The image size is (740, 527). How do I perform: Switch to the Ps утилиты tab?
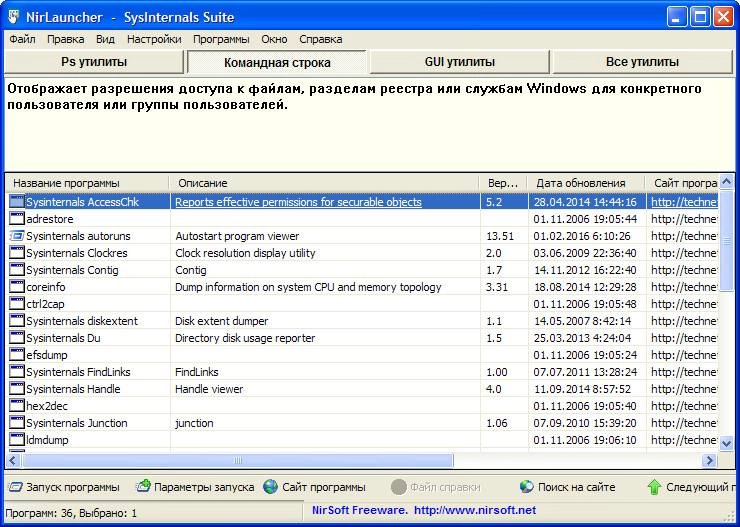click(94, 62)
